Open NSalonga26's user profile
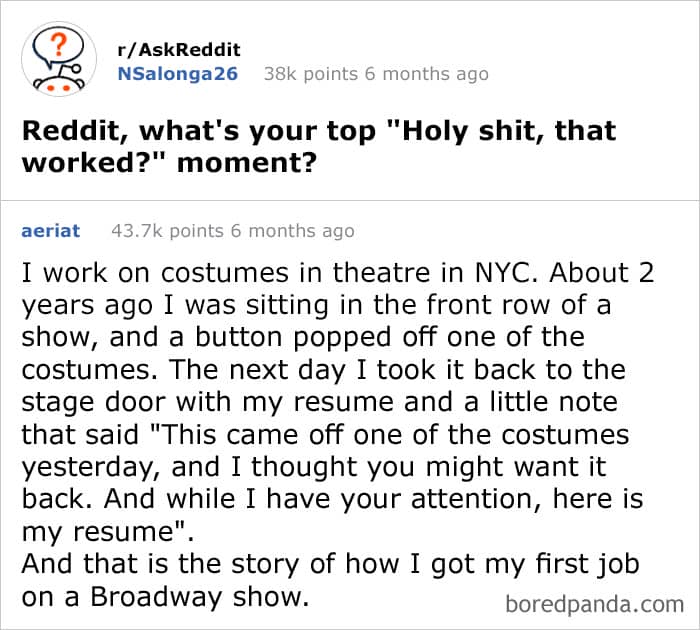 coord(177,73)
